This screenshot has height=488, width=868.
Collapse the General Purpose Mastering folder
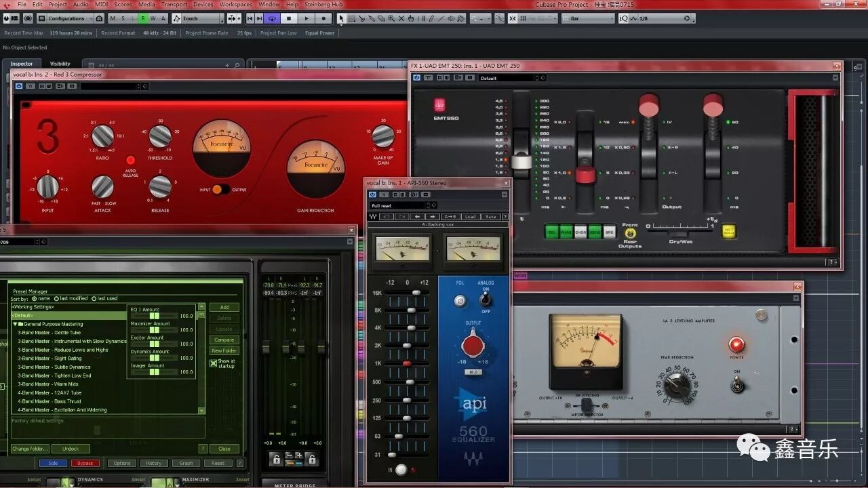pyautogui.click(x=16, y=324)
